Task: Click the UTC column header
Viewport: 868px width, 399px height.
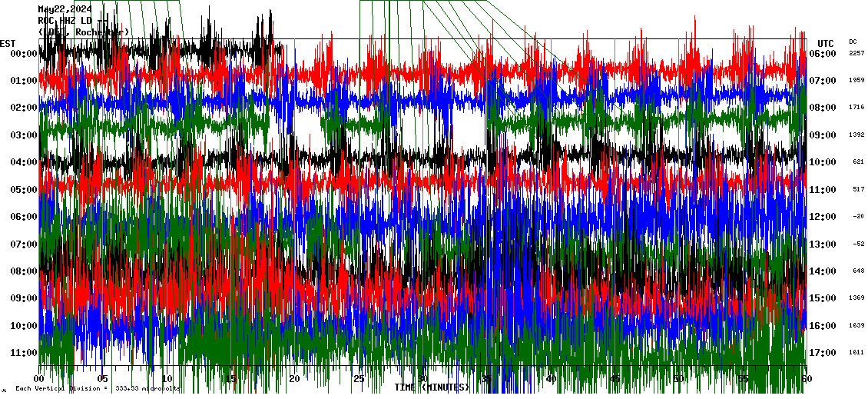Action: click(826, 43)
